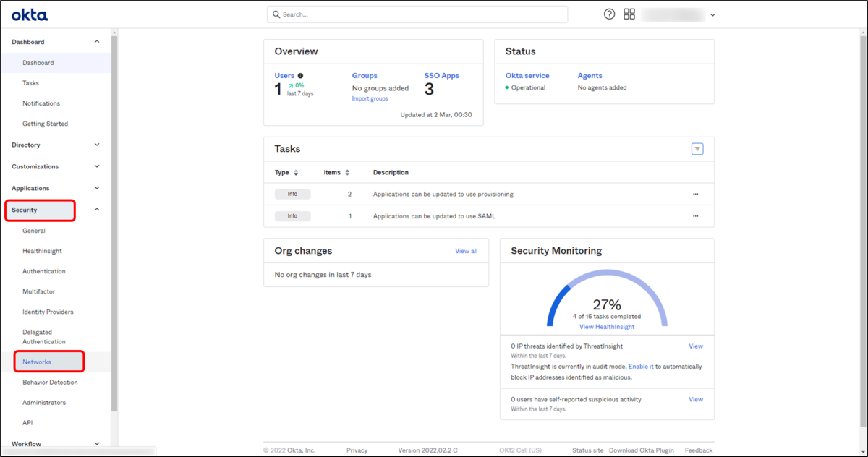
Task: Click the Okta logo
Action: tap(30, 14)
